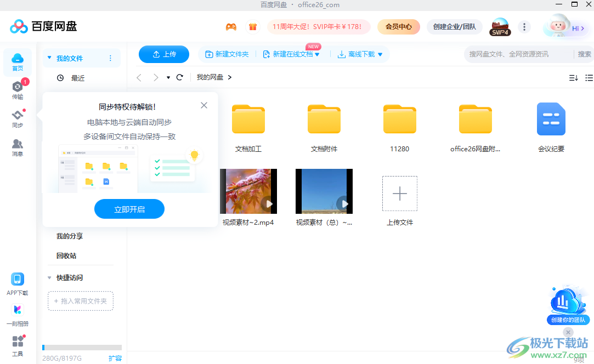The height and width of the screenshot is (364, 594).
Task: Open the 我的文件 options menu
Action: [110, 58]
